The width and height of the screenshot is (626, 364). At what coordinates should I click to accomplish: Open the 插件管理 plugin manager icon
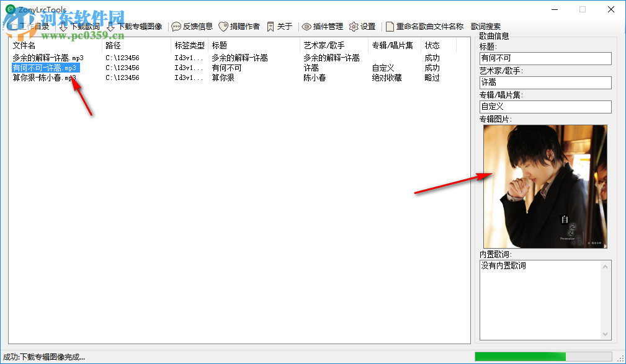(x=306, y=26)
